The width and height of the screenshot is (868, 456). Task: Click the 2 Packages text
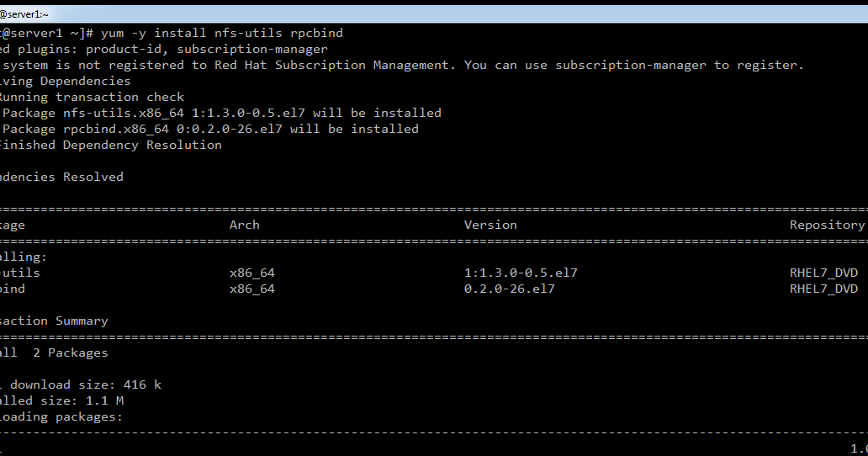pos(71,353)
